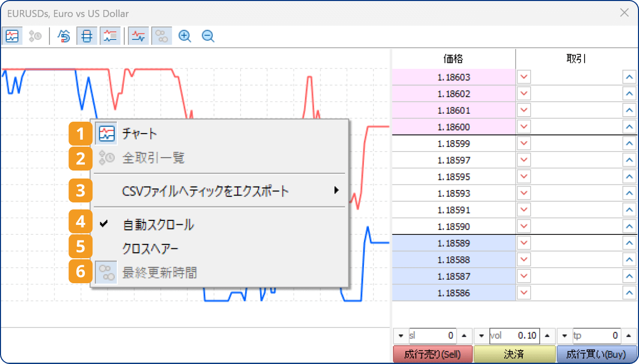Open the tp field dropdown arrow

pos(564,336)
